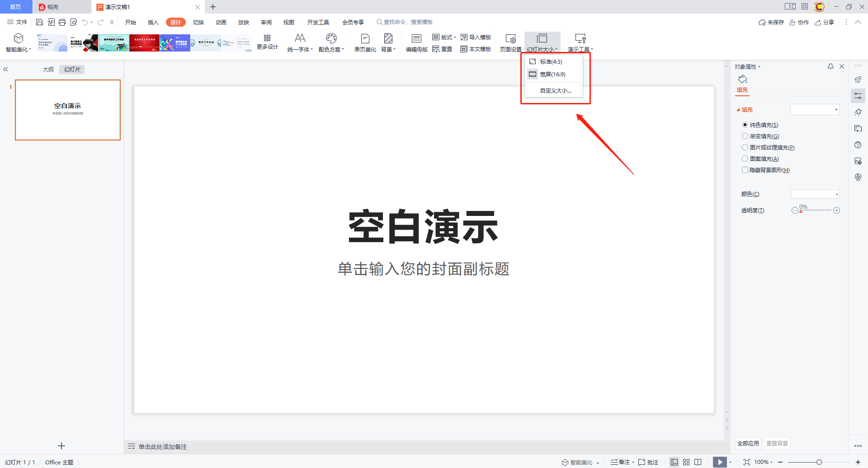Click the Redo arrow icon
868x468 pixels.
(x=100, y=22)
